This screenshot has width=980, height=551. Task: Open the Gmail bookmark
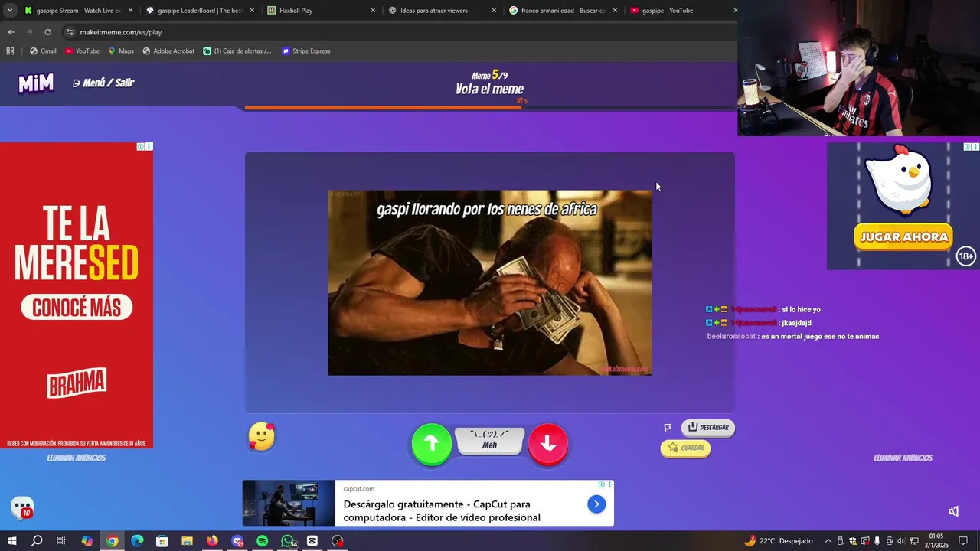(x=43, y=51)
